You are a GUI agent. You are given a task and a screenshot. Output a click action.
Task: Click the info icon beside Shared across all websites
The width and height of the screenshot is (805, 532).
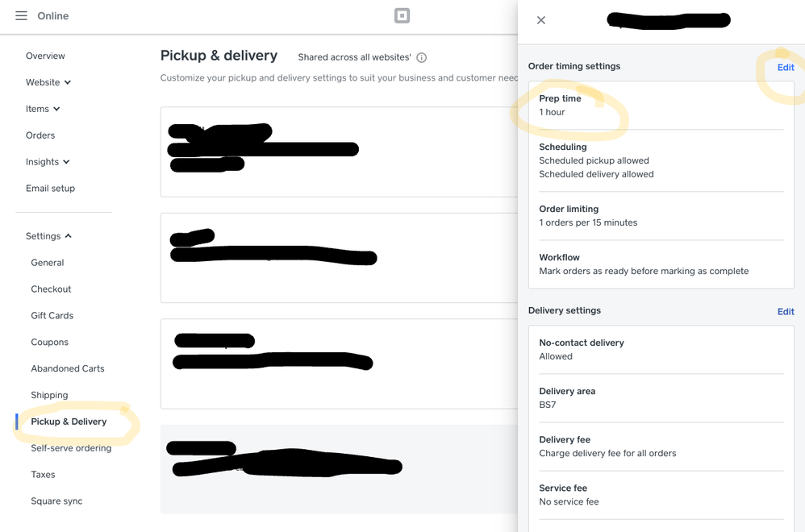421,58
